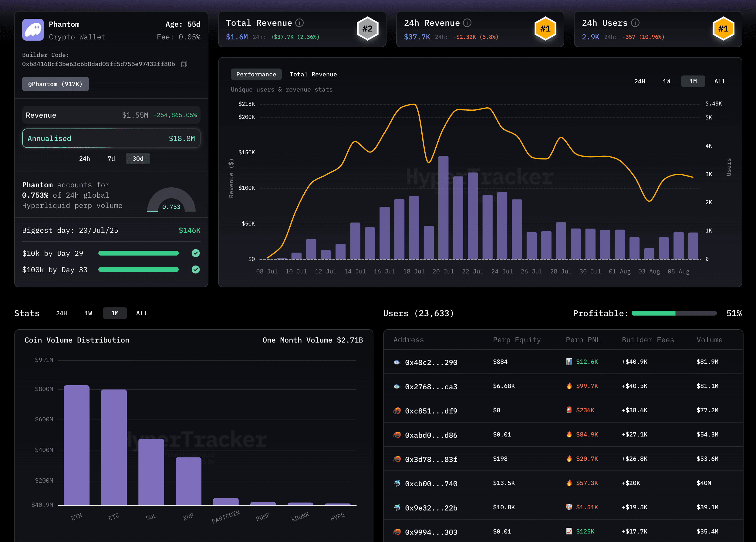Click the checkmark icon for $100k by Day 33
The height and width of the screenshot is (542, 756).
(196, 269)
